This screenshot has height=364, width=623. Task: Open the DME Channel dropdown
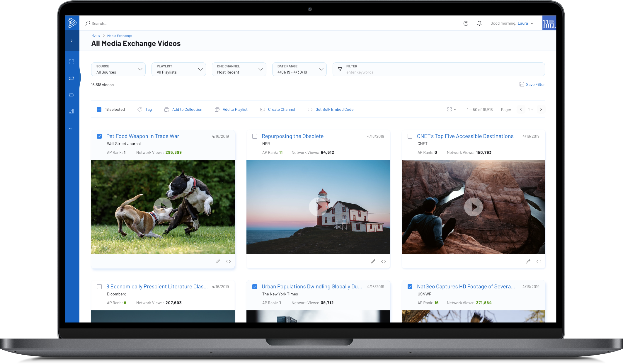pos(239,69)
